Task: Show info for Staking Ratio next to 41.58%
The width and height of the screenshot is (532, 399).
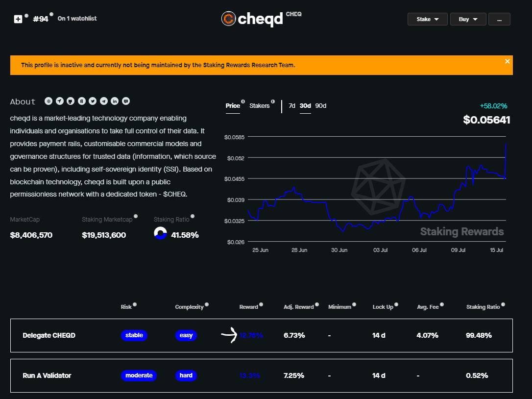Action: 193,216
